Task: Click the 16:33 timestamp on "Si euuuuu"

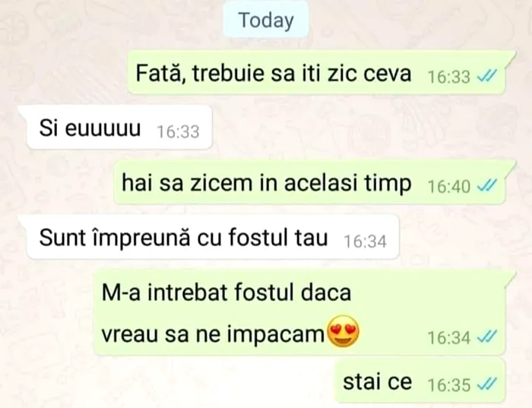Action: pyautogui.click(x=178, y=131)
